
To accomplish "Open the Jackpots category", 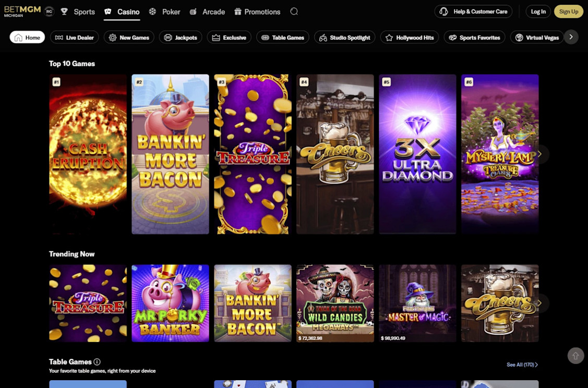I will (x=181, y=37).
